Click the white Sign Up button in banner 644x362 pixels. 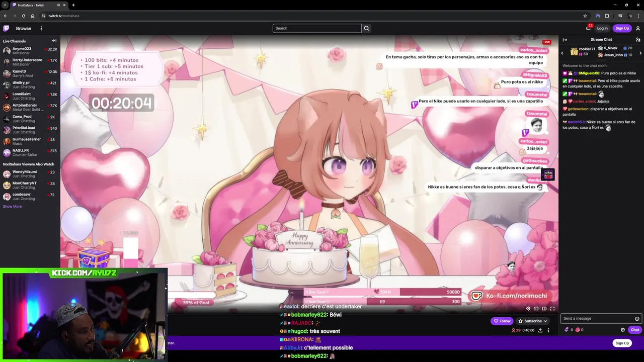pos(622,343)
